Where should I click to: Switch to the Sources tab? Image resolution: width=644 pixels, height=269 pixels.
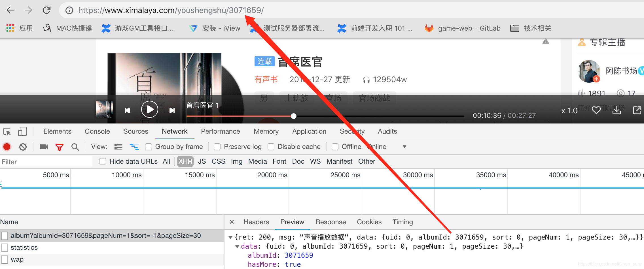click(136, 131)
